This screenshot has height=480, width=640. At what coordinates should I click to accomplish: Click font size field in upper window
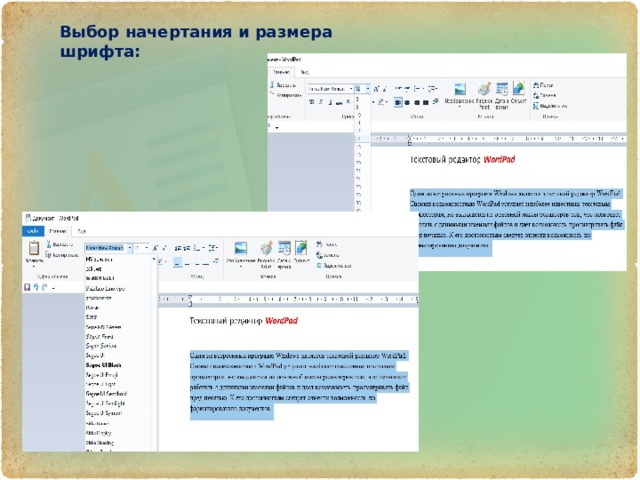coord(359,89)
